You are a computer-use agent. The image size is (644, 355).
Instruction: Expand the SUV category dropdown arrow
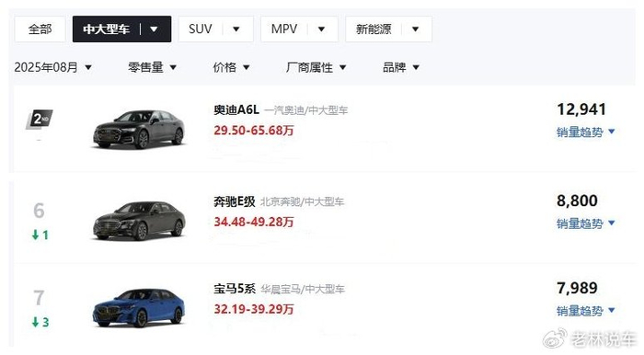tap(236, 29)
